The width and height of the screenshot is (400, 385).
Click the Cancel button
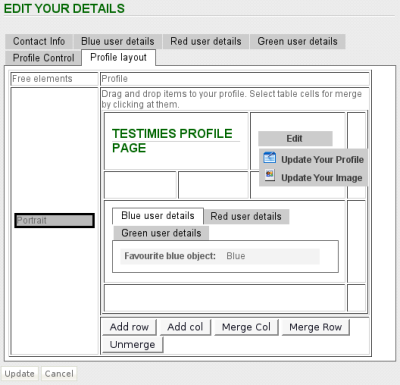click(x=59, y=374)
